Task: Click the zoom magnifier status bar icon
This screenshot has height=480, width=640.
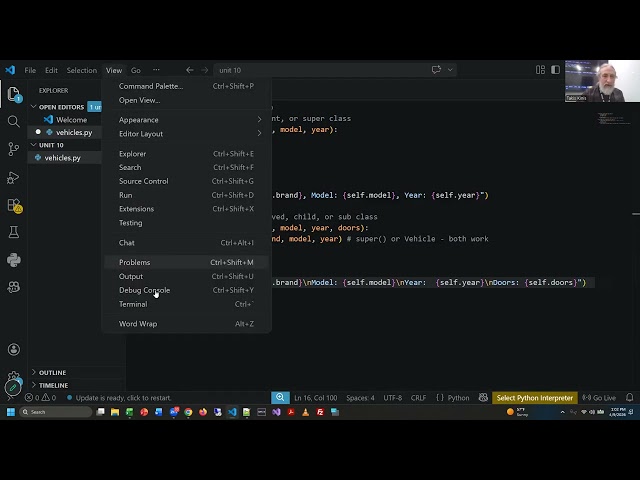Action: click(x=280, y=398)
